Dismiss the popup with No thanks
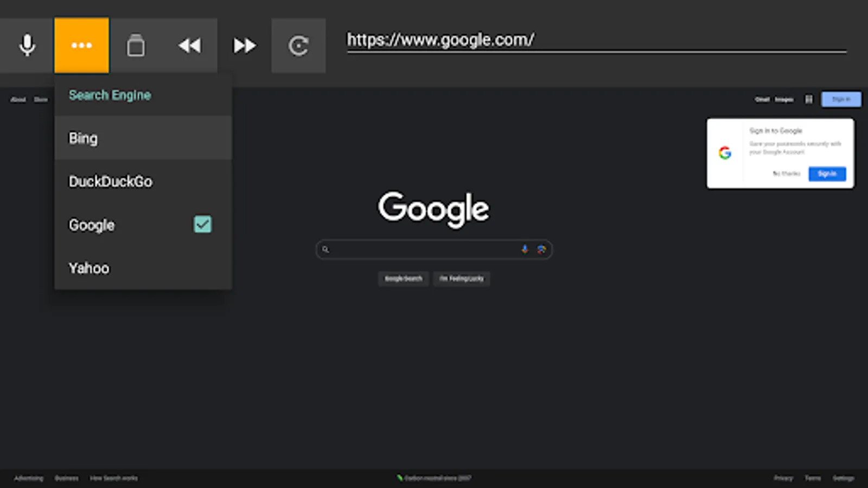Screen dimensions: 868x488 pyautogui.click(x=787, y=174)
